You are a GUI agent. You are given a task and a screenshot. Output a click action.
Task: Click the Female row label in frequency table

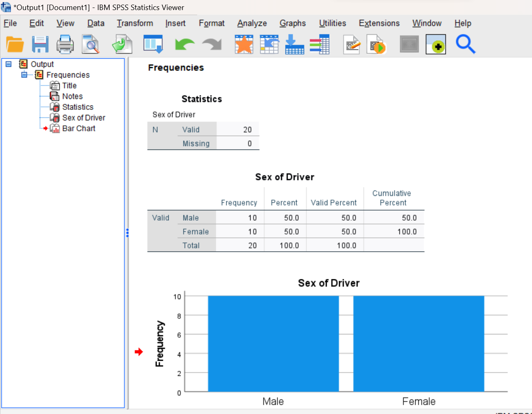[x=196, y=232]
